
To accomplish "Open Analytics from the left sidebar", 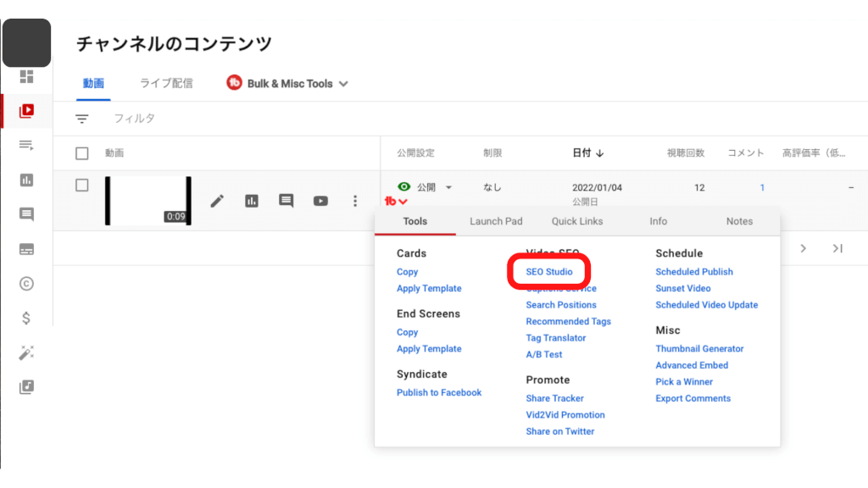I will pos(26,180).
